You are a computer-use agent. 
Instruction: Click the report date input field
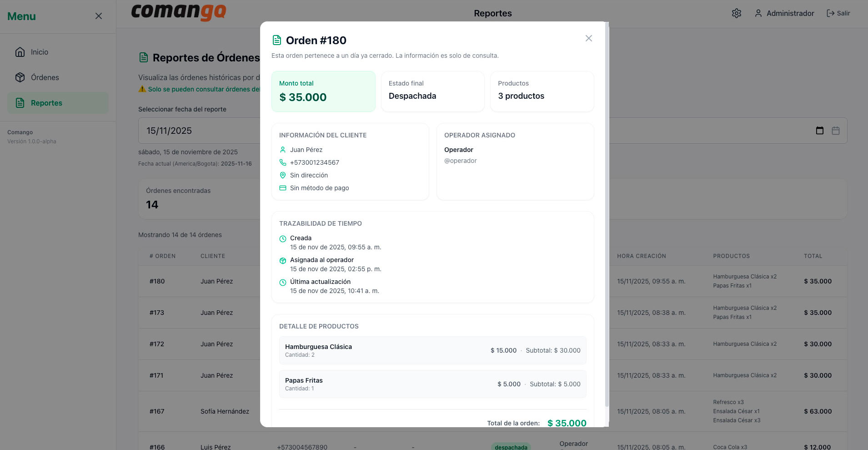(x=200, y=131)
